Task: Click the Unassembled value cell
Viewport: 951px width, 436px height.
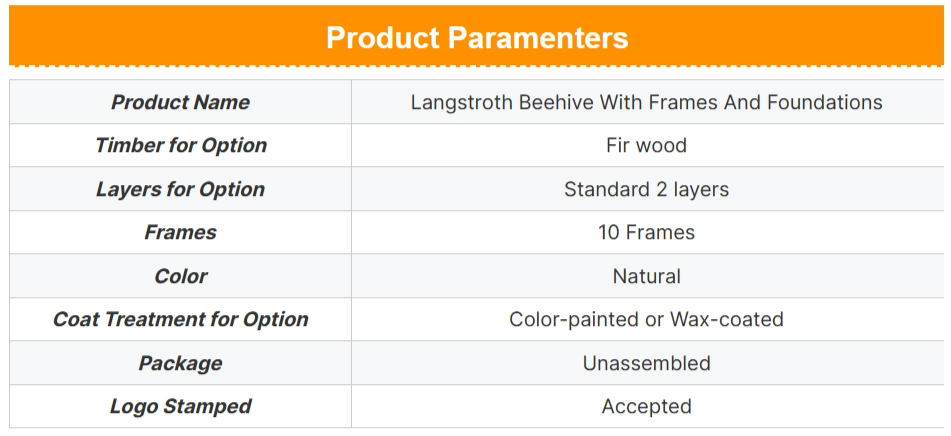Action: pos(647,363)
